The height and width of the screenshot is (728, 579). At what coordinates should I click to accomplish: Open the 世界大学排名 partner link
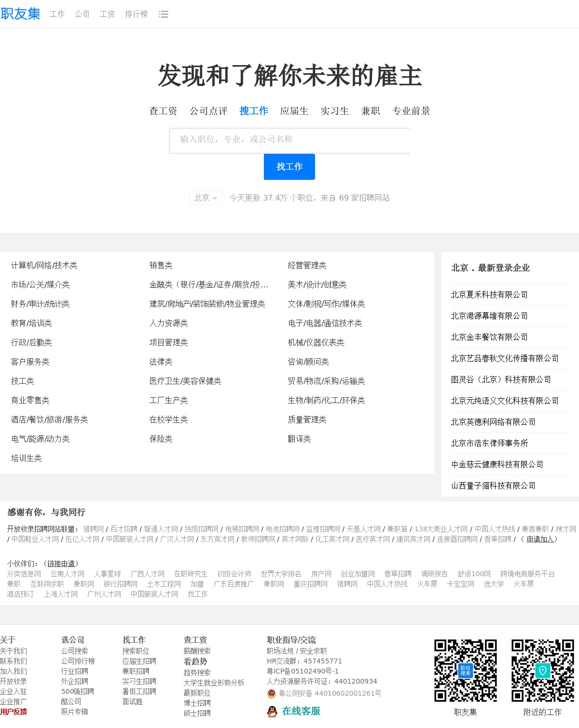(281, 574)
